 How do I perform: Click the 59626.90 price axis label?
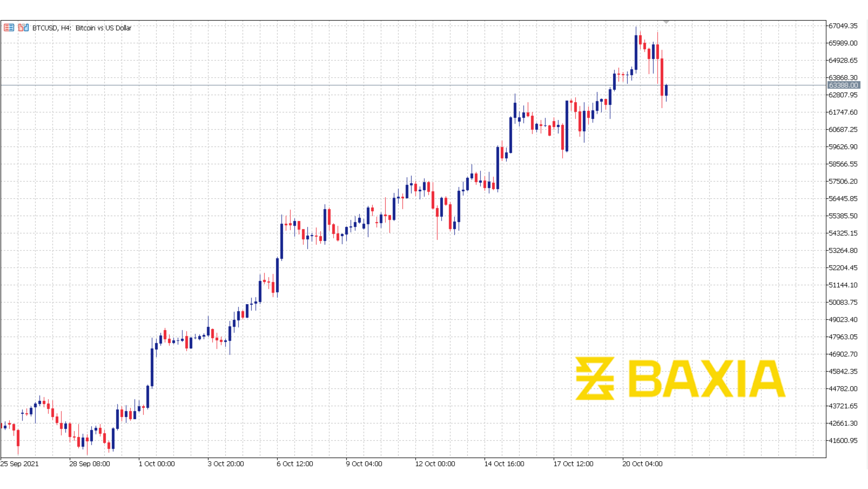[x=843, y=147]
